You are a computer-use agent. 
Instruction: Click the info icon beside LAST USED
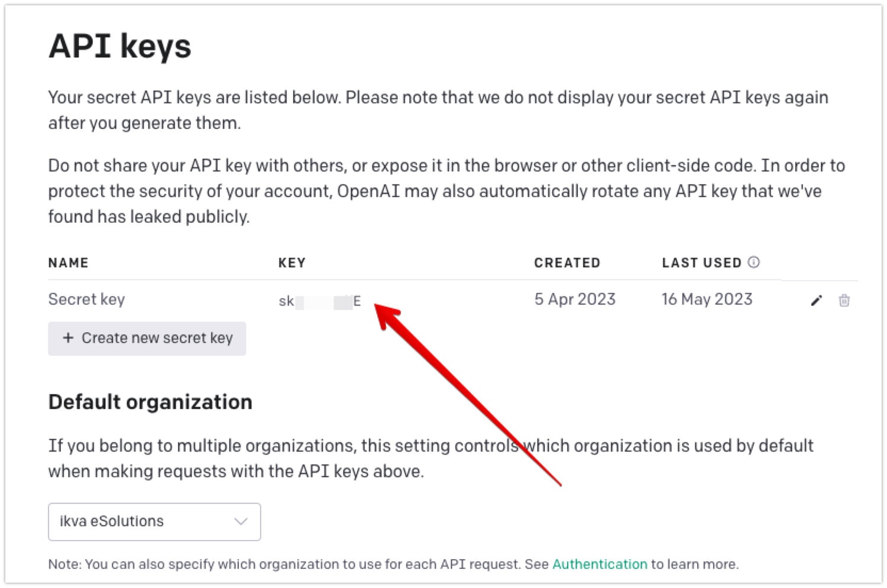tap(753, 262)
